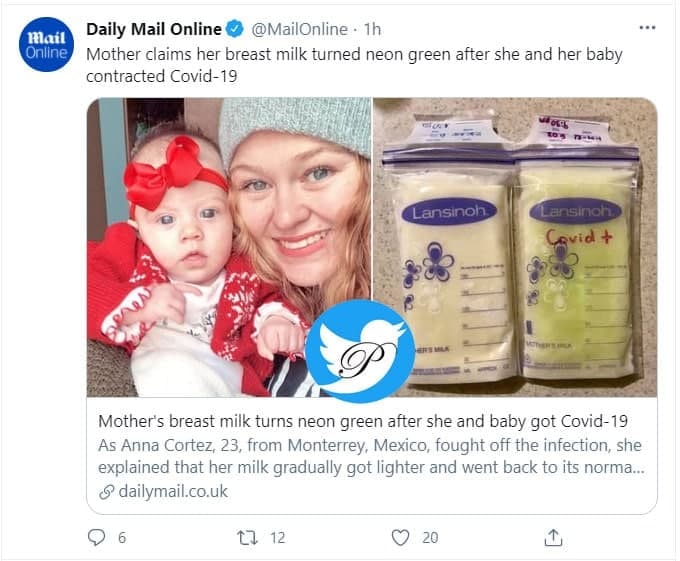Screen dimensions: 680x561
Task: Click the dailymail.co.uk domain link
Action: point(174,491)
